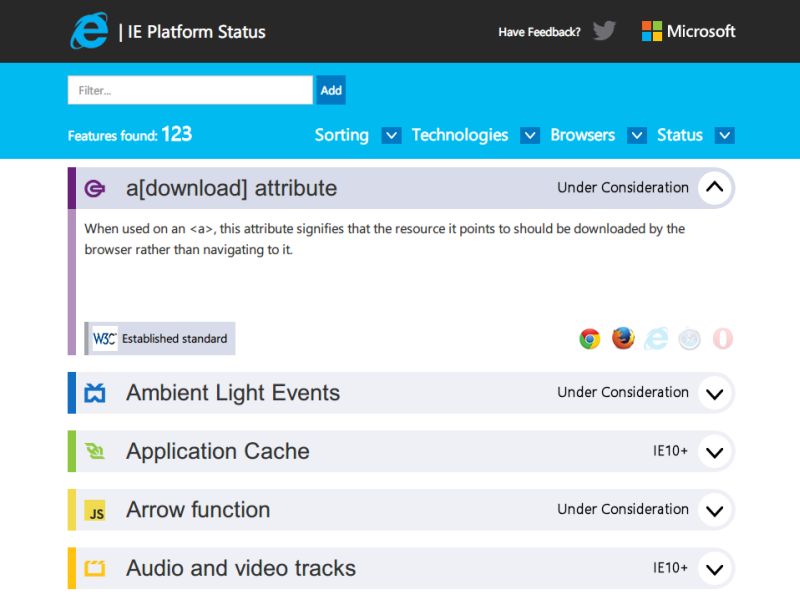
Task: Click IE10+ status on Audio and video tracks
Action: 670,568
